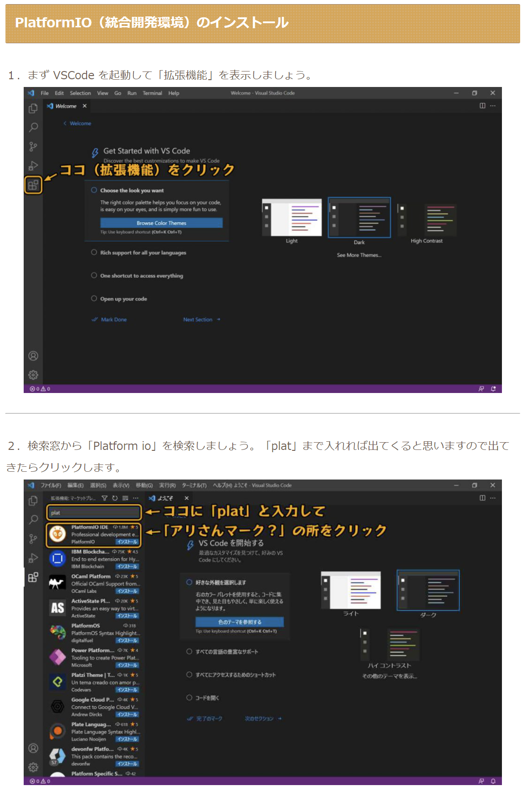Click the 次のセクション link
The height and width of the screenshot is (791, 532).
click(x=263, y=719)
